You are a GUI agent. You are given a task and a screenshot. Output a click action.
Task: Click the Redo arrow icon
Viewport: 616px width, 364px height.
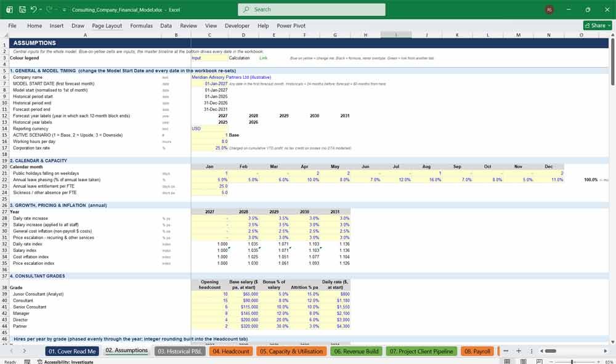click(49, 9)
